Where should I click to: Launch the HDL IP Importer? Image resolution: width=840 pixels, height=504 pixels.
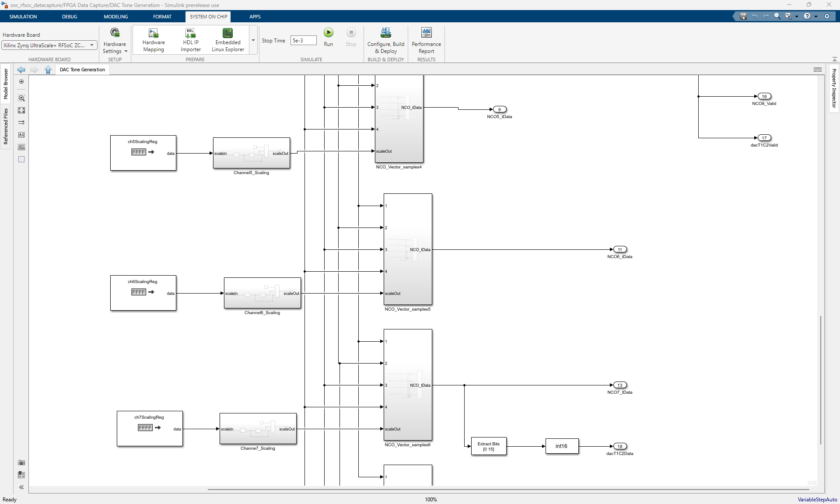(x=190, y=40)
